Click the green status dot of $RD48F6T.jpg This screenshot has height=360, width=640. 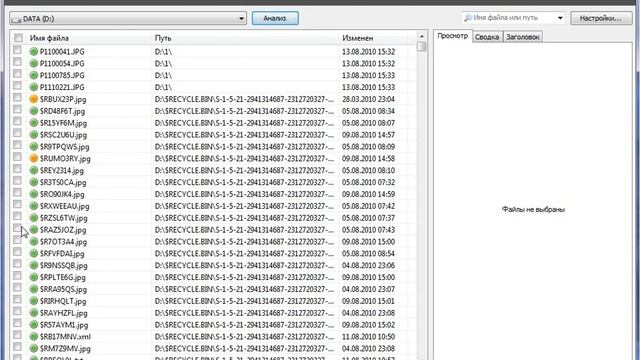[x=34, y=111]
